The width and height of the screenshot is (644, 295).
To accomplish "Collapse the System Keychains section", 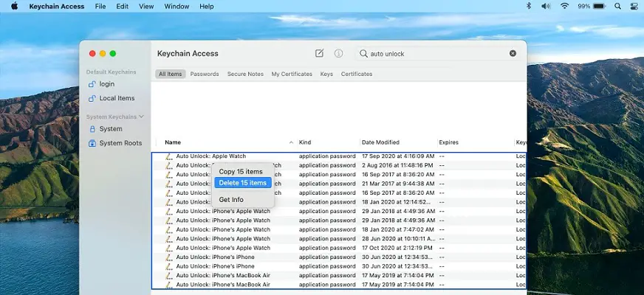I will [x=141, y=117].
